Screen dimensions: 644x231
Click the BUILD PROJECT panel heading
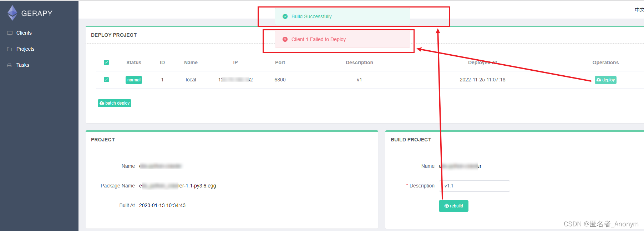(411, 140)
